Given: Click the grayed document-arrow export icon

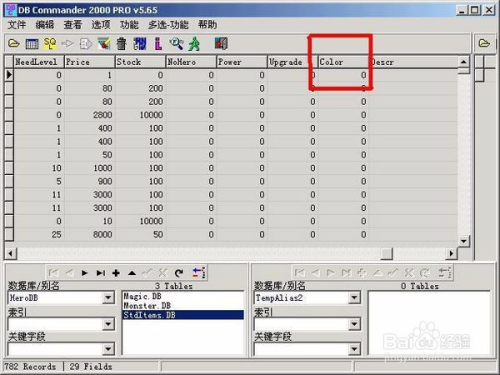Looking at the screenshot, I should tap(86, 44).
